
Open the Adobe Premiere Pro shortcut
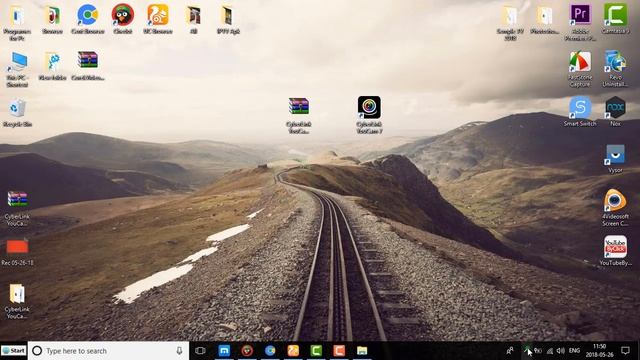coord(580,16)
